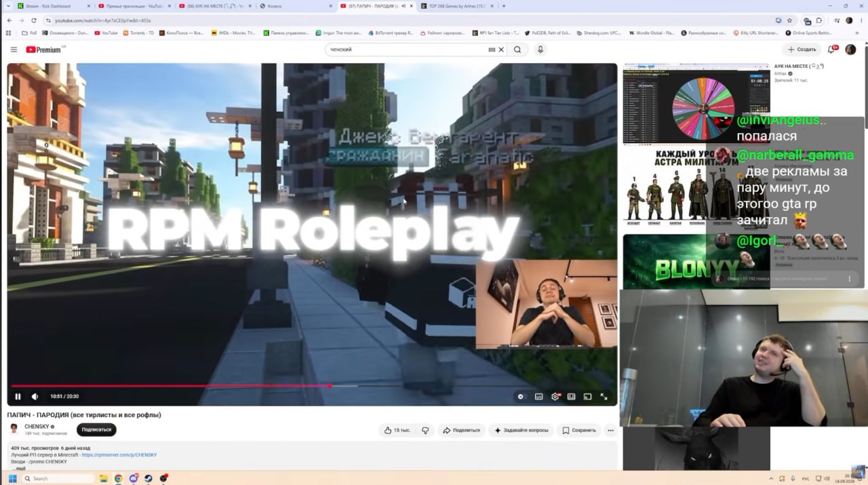This screenshot has height=485, width=868.
Task: Open the rpmserver.com link in description
Action: 119,454
